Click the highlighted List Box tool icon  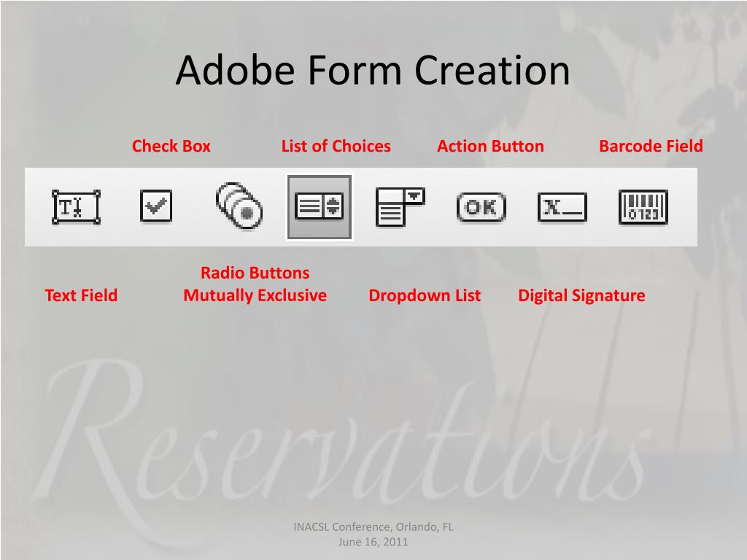click(320, 207)
